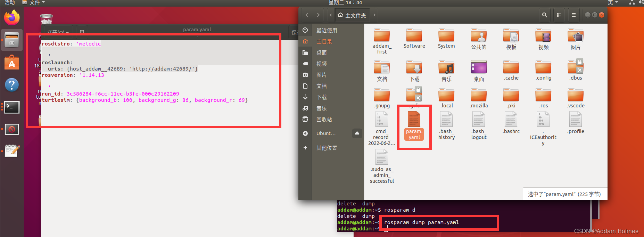The width and height of the screenshot is (644, 237).
Task: Open the Text Editor dock icon
Action: (x=12, y=151)
